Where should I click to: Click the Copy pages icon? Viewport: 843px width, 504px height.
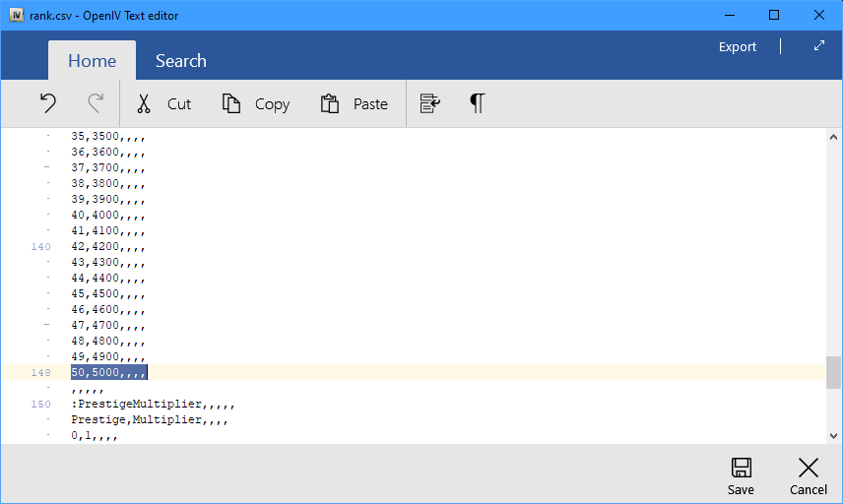[231, 103]
